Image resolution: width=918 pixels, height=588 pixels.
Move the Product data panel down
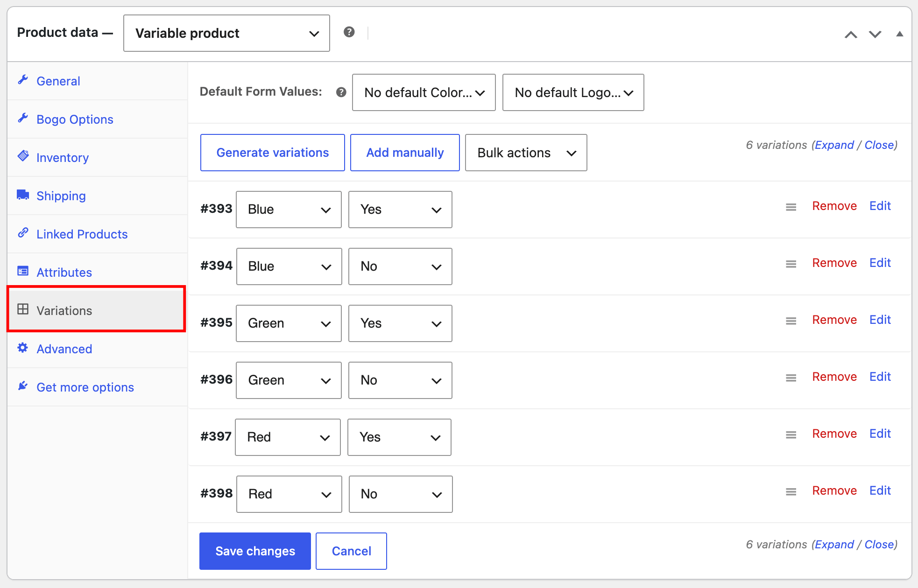(x=875, y=34)
